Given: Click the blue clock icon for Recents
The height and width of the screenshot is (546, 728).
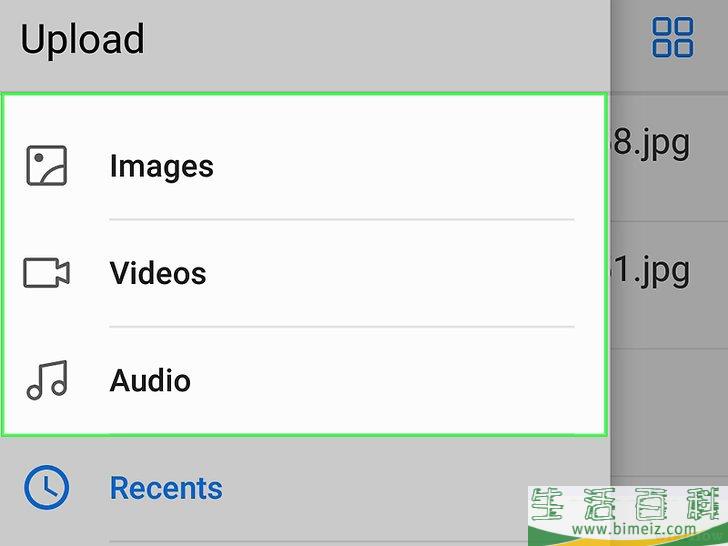Looking at the screenshot, I should point(46,487).
